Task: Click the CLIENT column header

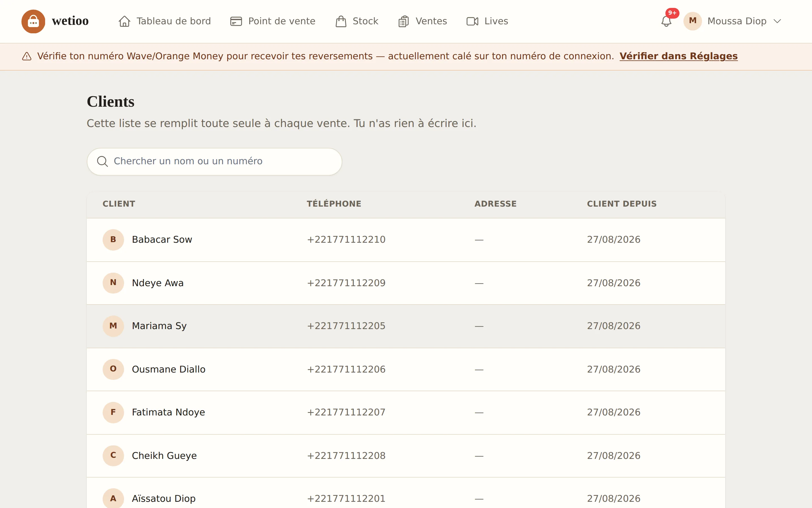Action: [x=119, y=204]
